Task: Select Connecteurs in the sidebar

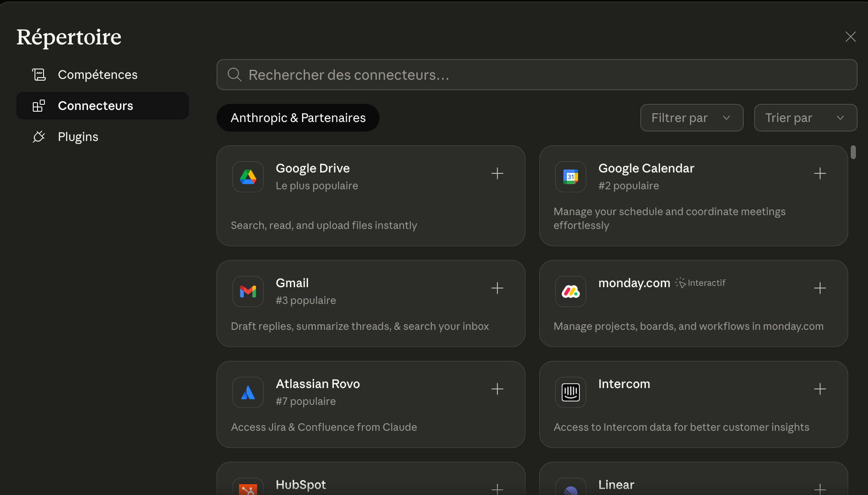Action: point(95,106)
